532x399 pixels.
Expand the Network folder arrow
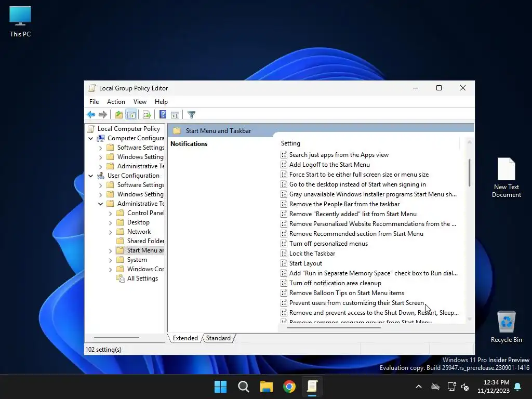[x=110, y=232]
